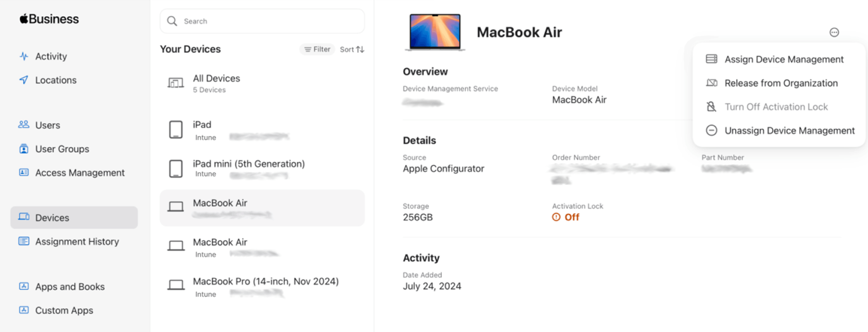Image resolution: width=868 pixels, height=332 pixels.
Task: View Assignment History
Action: click(x=77, y=242)
